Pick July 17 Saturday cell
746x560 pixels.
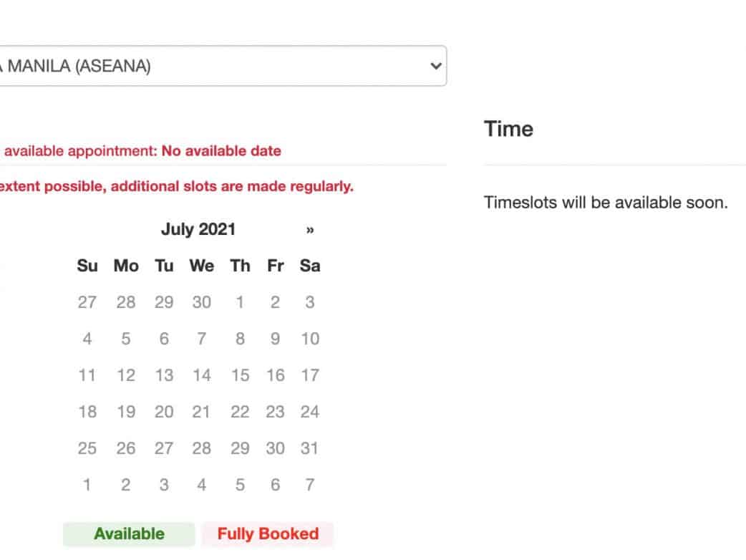309,375
